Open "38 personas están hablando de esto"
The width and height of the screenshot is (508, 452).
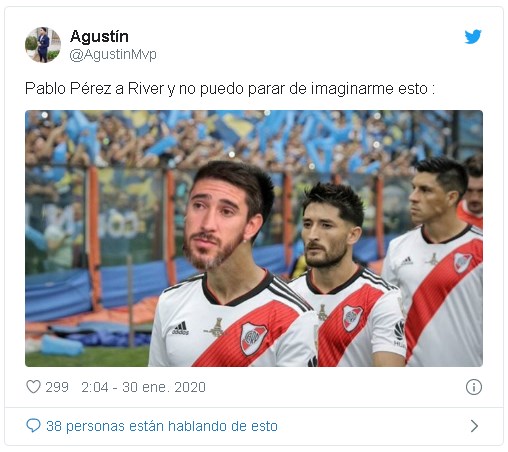pyautogui.click(x=162, y=426)
